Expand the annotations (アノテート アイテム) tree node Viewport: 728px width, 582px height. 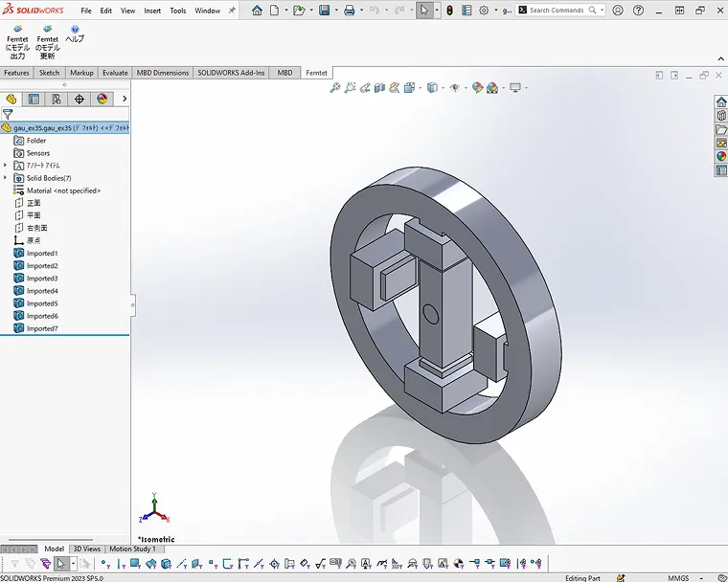pyautogui.click(x=5, y=166)
